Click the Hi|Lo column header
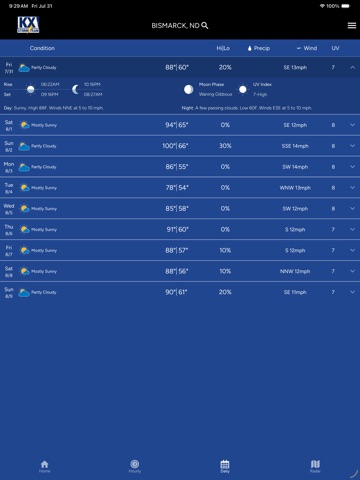 223,48
